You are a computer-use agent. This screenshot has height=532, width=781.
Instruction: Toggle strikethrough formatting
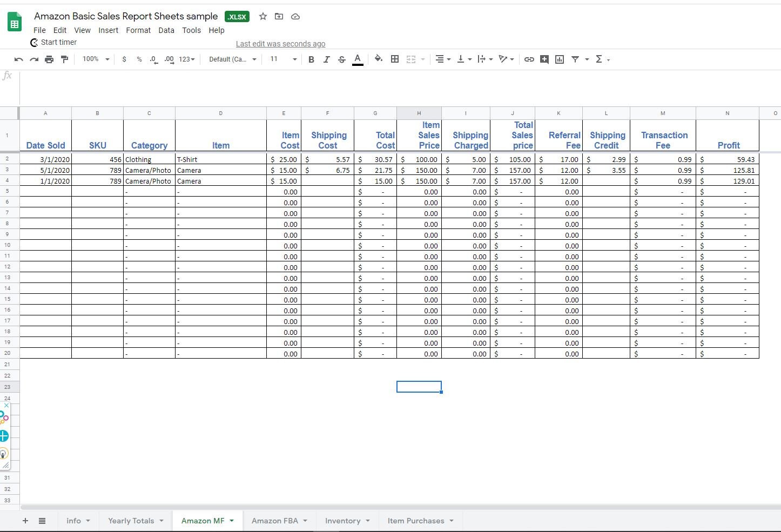(x=342, y=59)
